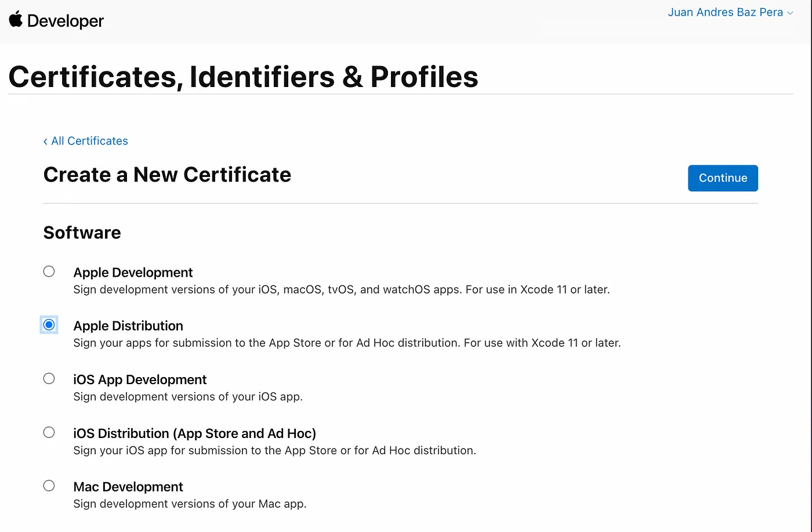This screenshot has height=532, width=812.
Task: Select the Apple Development radio button
Action: coord(49,272)
